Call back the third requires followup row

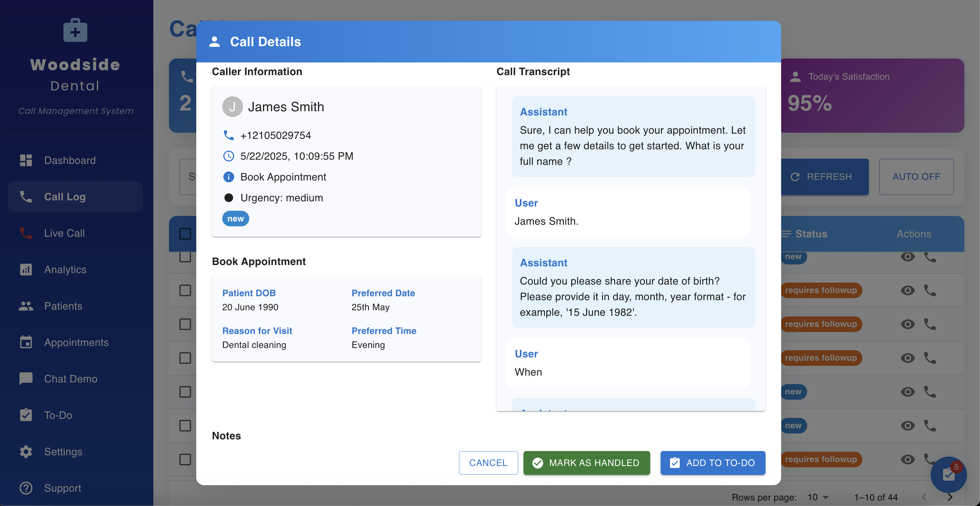tap(930, 358)
